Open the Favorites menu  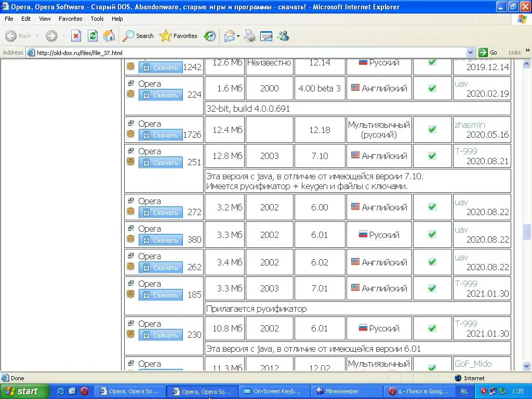70,19
